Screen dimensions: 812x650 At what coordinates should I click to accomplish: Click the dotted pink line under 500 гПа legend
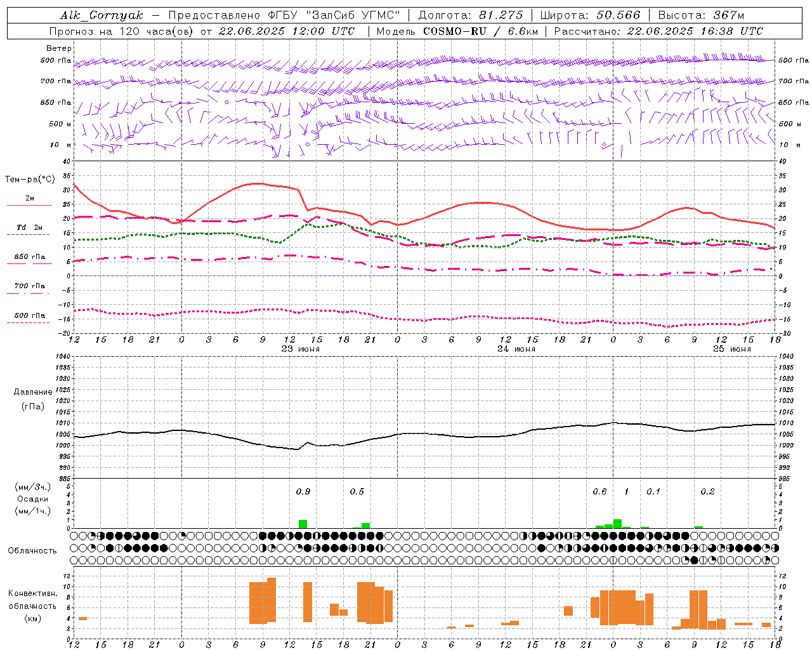pos(29,322)
